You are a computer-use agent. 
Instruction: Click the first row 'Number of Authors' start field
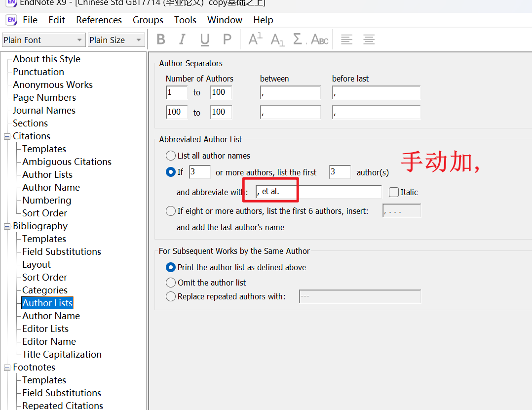point(177,92)
